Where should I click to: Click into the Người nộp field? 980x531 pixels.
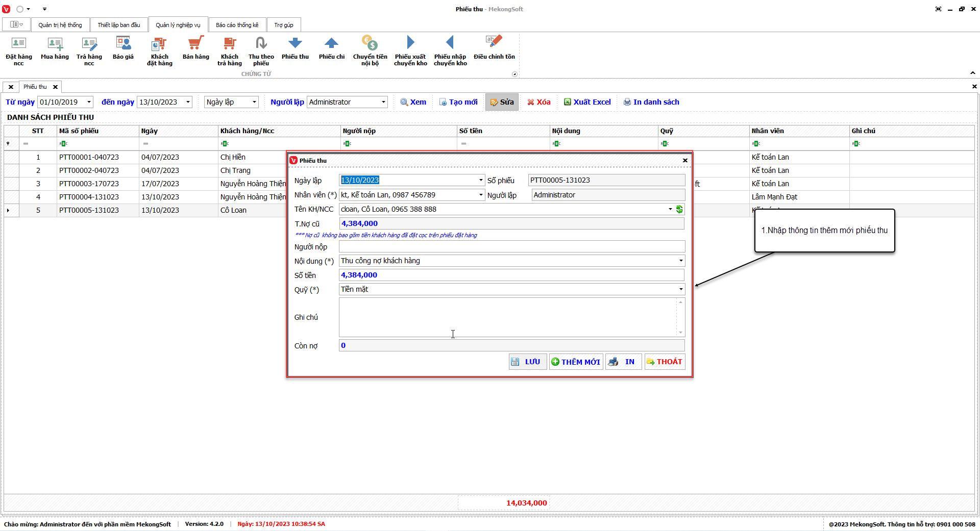coord(511,247)
